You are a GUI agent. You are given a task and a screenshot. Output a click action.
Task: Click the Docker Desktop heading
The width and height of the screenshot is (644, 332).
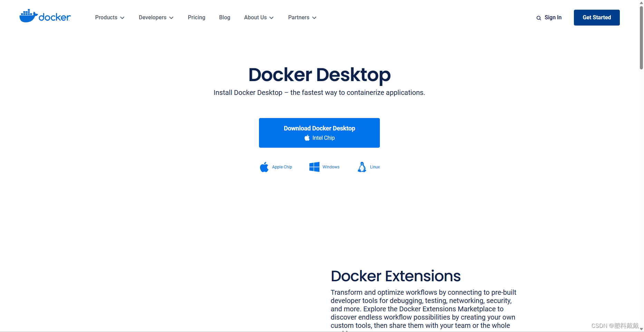click(319, 75)
